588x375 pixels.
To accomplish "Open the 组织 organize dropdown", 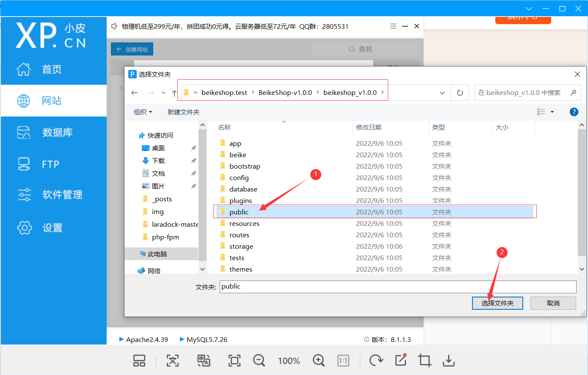I will click(143, 112).
